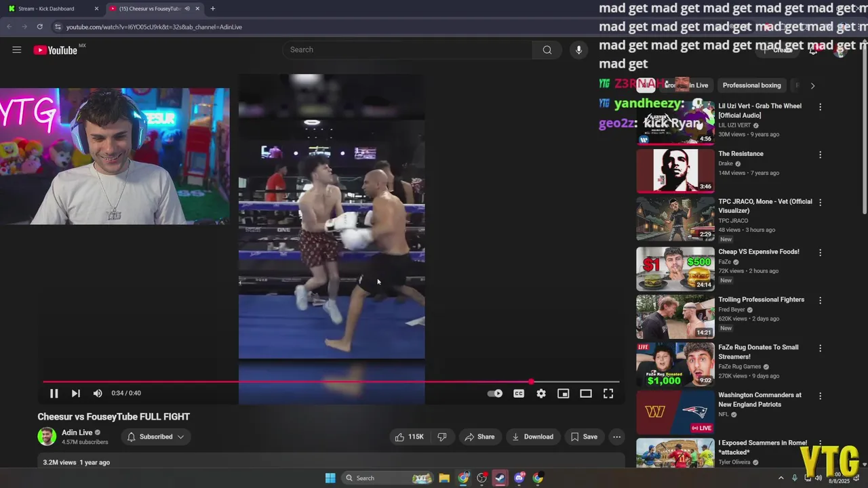
Task: Click the Windows taskbar Search box
Action: (x=387, y=478)
